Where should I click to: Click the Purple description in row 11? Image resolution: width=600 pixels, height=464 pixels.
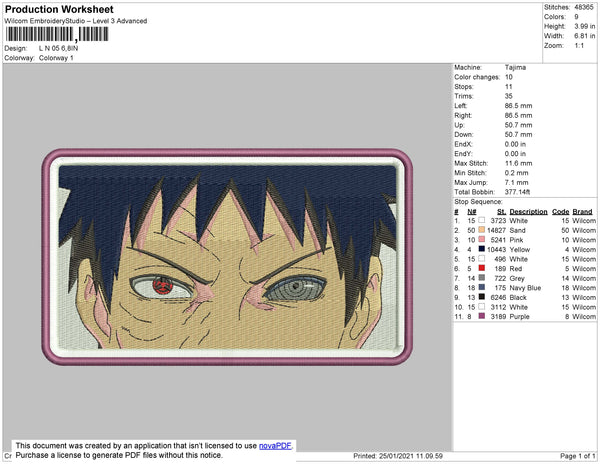tap(519, 316)
